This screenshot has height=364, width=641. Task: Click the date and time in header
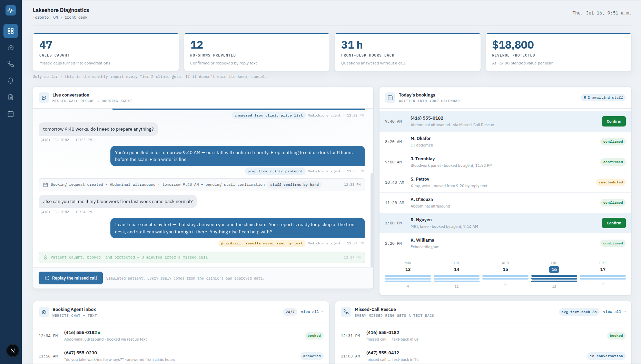point(602,13)
